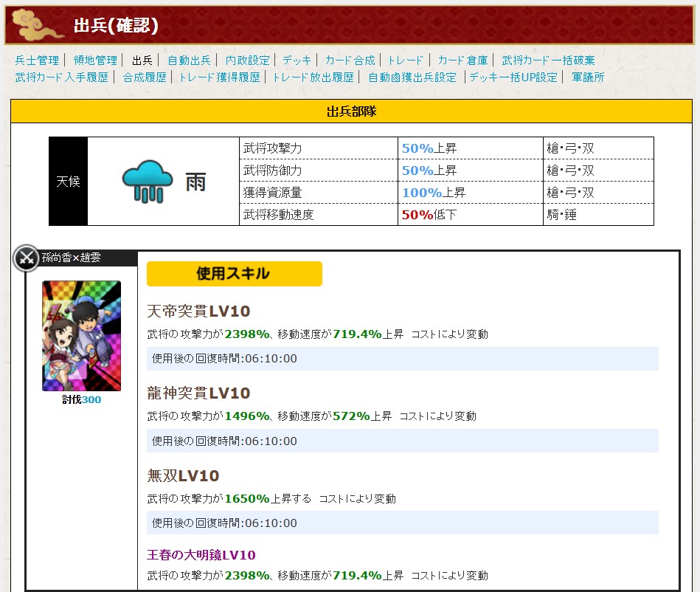The width and height of the screenshot is (700, 592).
Task: Click the crossed swords icon
Action: point(27,258)
